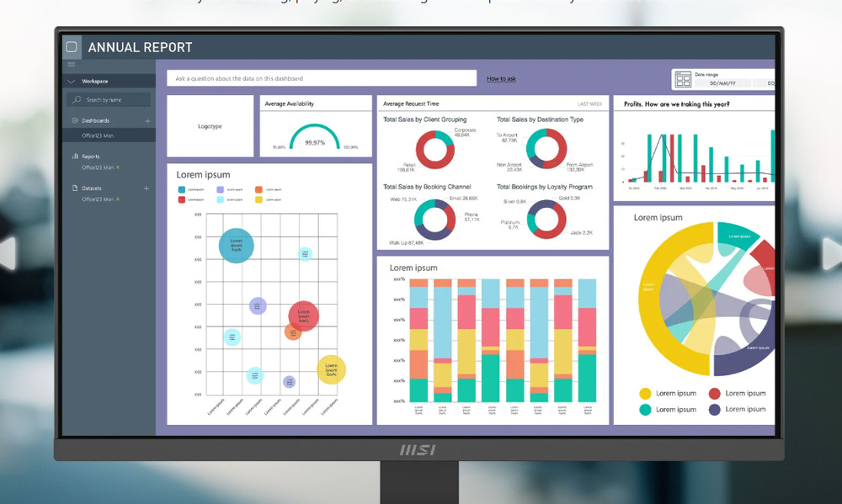Click the square app logo beside Annual Report

(x=72, y=47)
